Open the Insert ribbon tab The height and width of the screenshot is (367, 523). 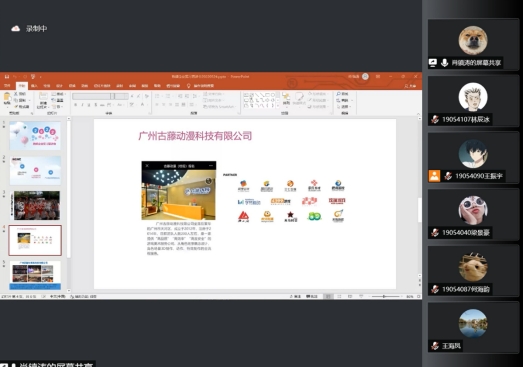(34, 86)
